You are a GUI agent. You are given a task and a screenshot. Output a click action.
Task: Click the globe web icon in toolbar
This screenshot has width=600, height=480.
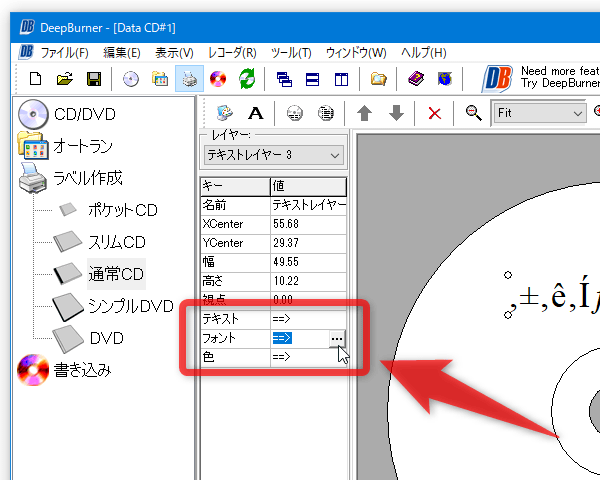[444, 78]
